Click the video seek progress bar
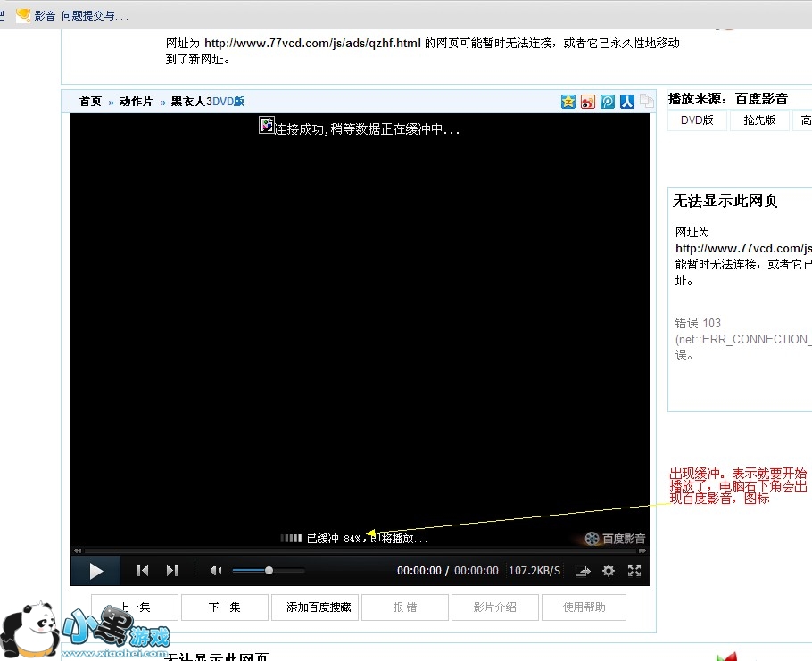 (357, 551)
